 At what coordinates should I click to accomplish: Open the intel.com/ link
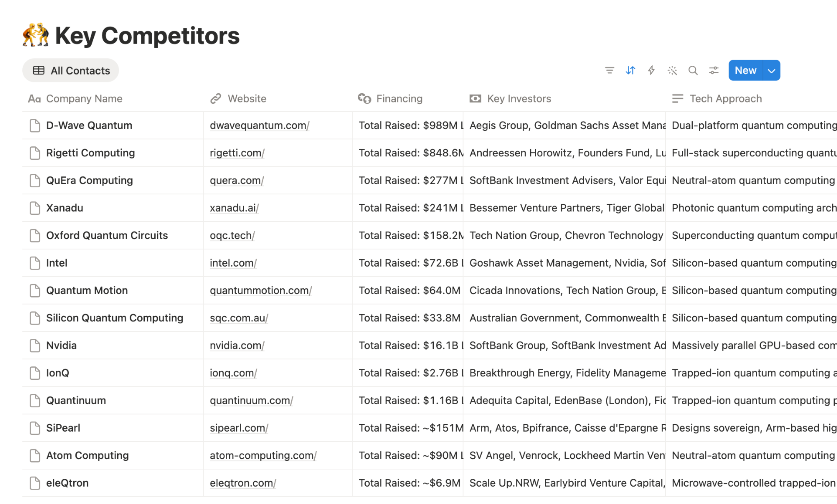point(233,263)
